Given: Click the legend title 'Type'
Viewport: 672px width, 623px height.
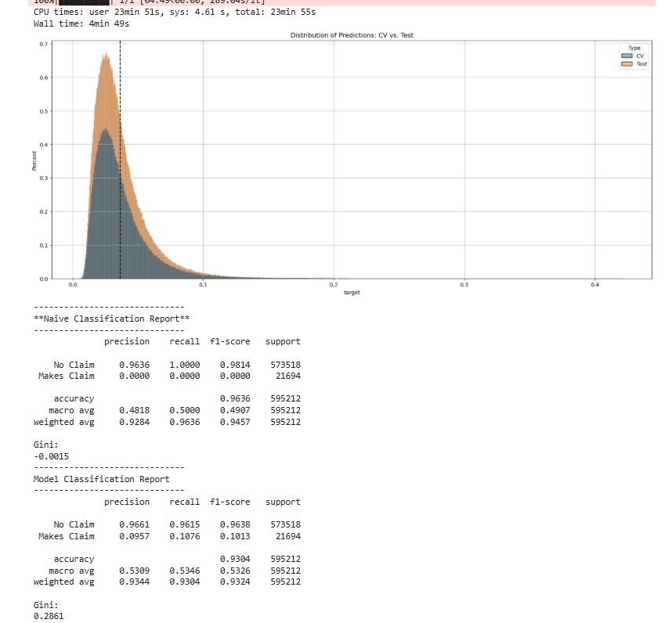Looking at the screenshot, I should click(x=634, y=49).
